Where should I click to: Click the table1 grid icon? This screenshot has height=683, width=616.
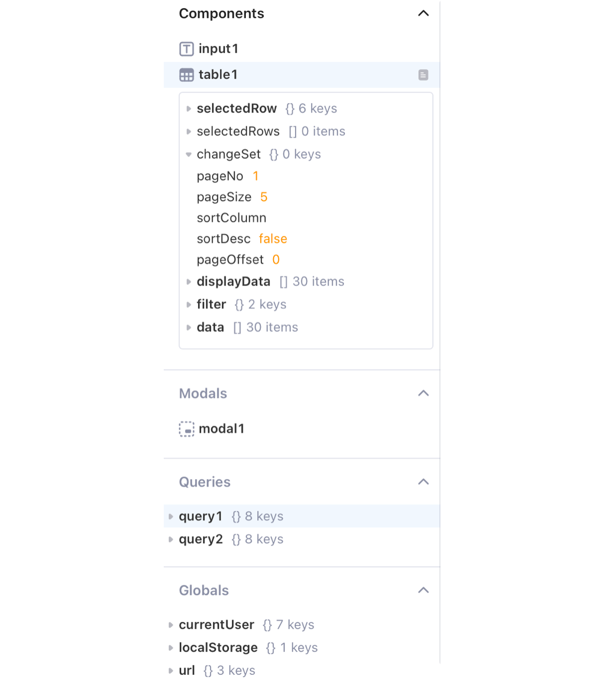tap(186, 75)
